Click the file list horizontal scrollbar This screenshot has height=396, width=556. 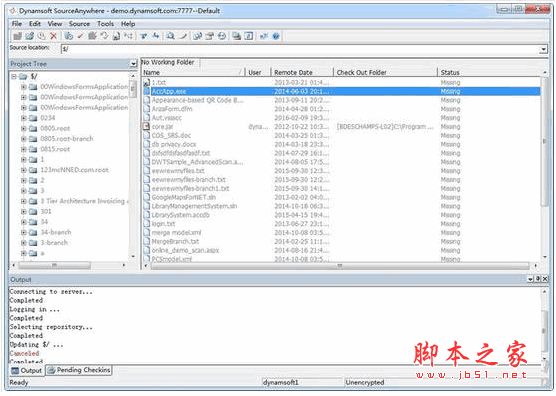pos(339,266)
